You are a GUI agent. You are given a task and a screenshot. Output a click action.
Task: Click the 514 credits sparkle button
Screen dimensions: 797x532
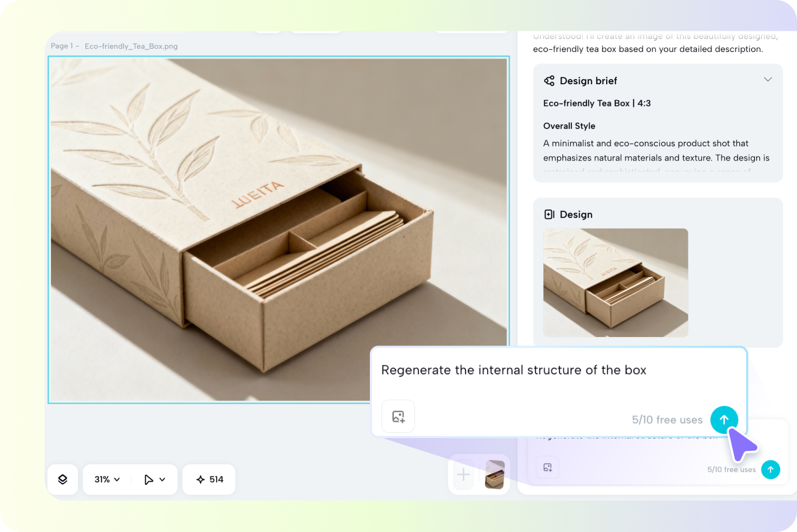[x=210, y=480]
